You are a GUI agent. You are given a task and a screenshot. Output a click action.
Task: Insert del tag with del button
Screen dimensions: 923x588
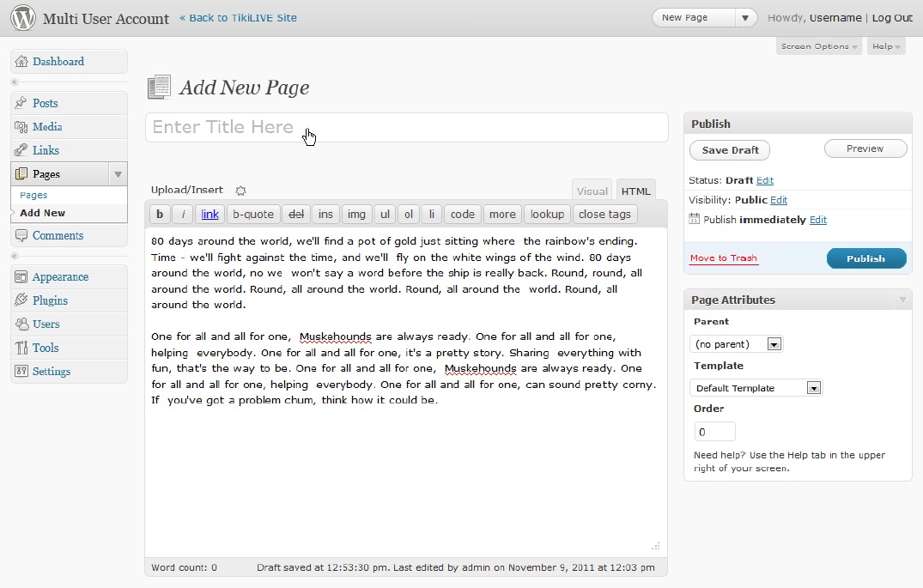(296, 215)
